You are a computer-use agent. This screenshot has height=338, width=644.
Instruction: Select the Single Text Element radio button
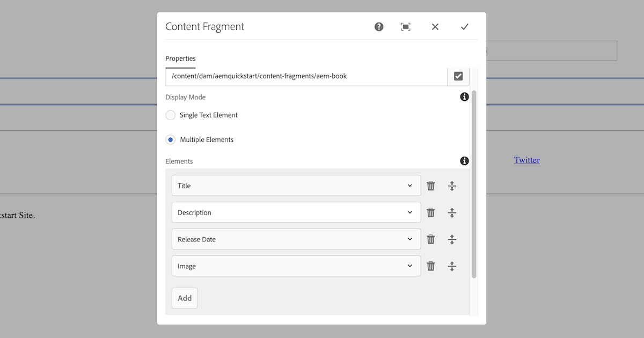(170, 115)
